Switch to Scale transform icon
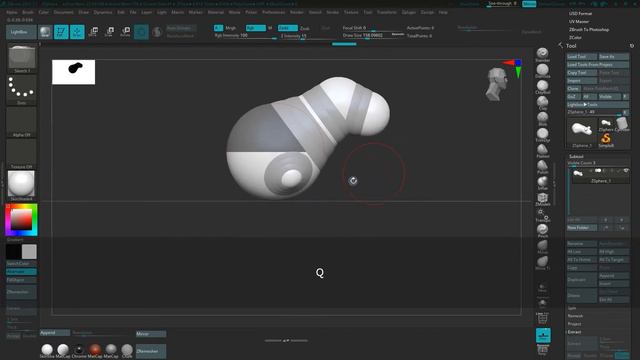The image size is (640, 360). point(109,32)
